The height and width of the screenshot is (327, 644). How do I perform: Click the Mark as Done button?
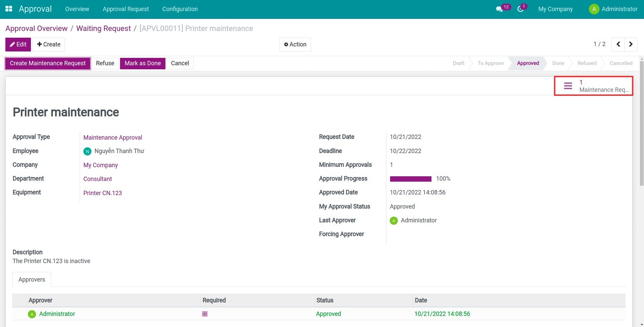click(143, 63)
